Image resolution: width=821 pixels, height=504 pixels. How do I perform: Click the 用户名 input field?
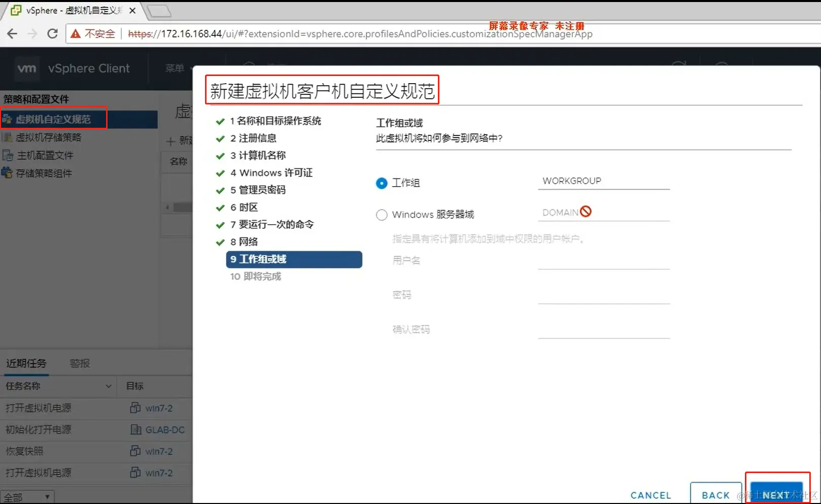point(604,261)
